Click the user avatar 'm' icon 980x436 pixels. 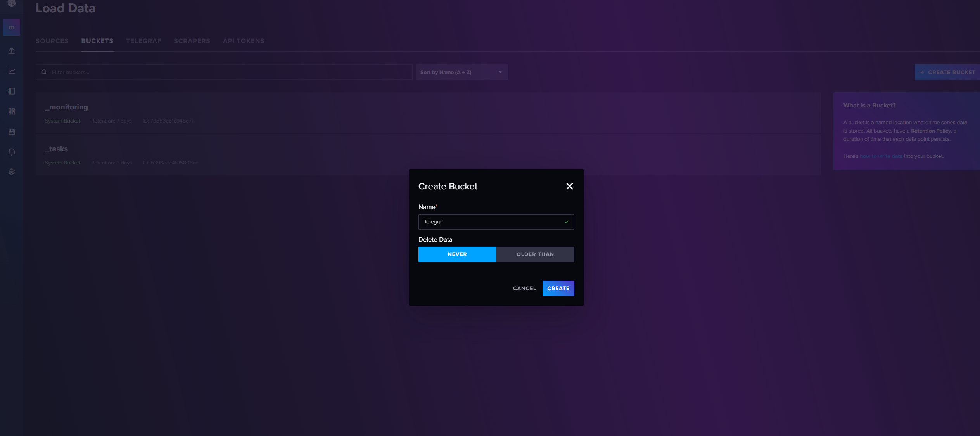12,27
